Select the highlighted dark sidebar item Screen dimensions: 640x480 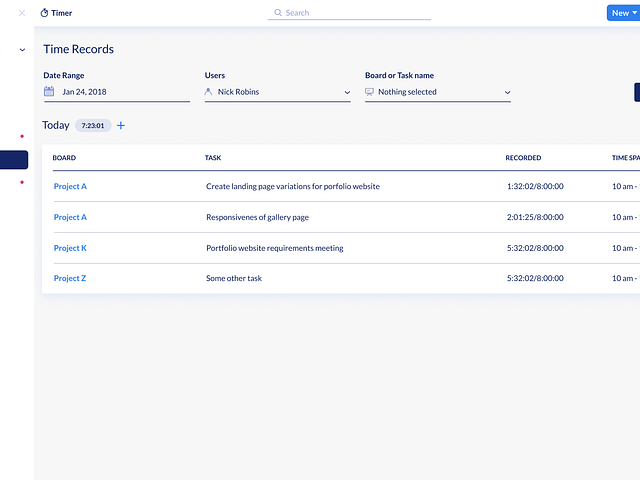pos(14,160)
